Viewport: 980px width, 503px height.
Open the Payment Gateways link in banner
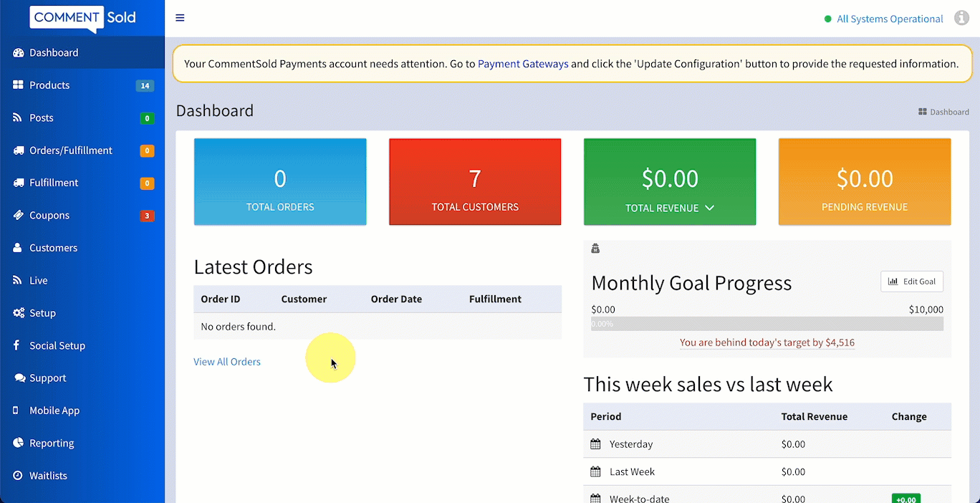(523, 64)
